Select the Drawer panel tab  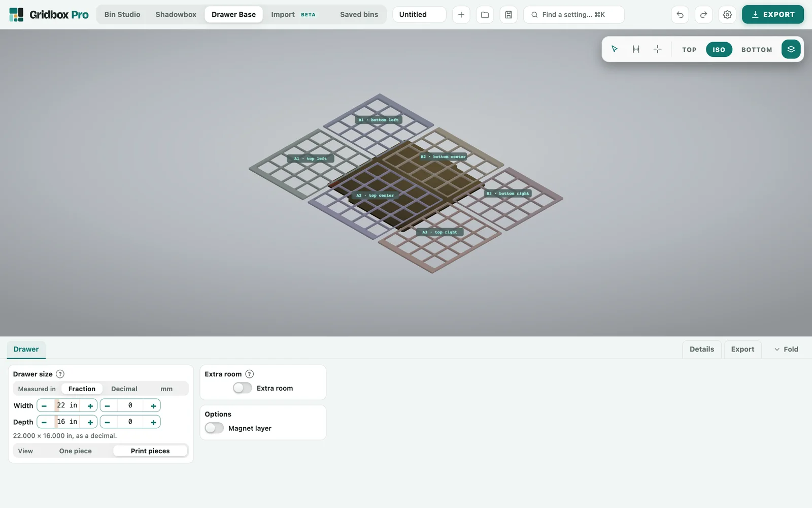26,350
